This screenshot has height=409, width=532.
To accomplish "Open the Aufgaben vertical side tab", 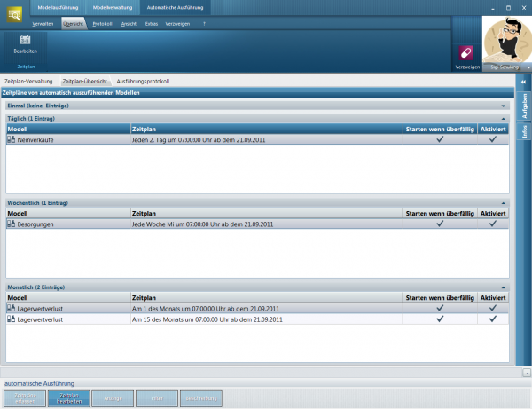I will [x=524, y=106].
